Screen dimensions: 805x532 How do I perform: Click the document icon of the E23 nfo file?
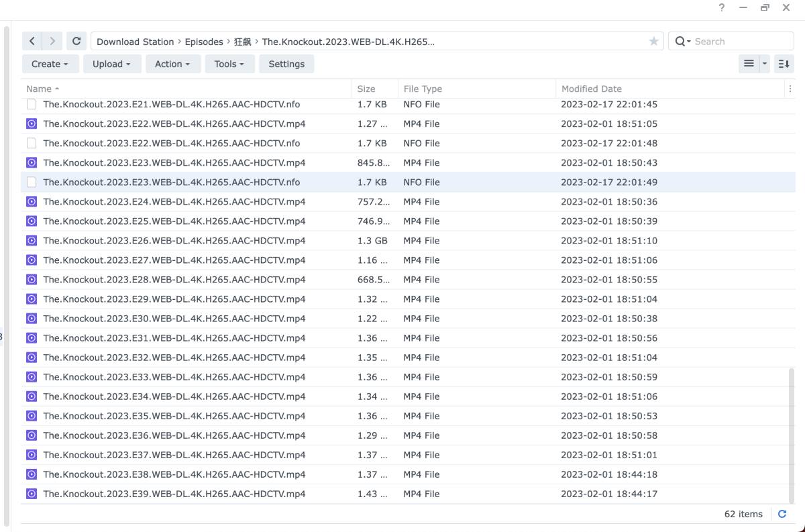tap(31, 182)
